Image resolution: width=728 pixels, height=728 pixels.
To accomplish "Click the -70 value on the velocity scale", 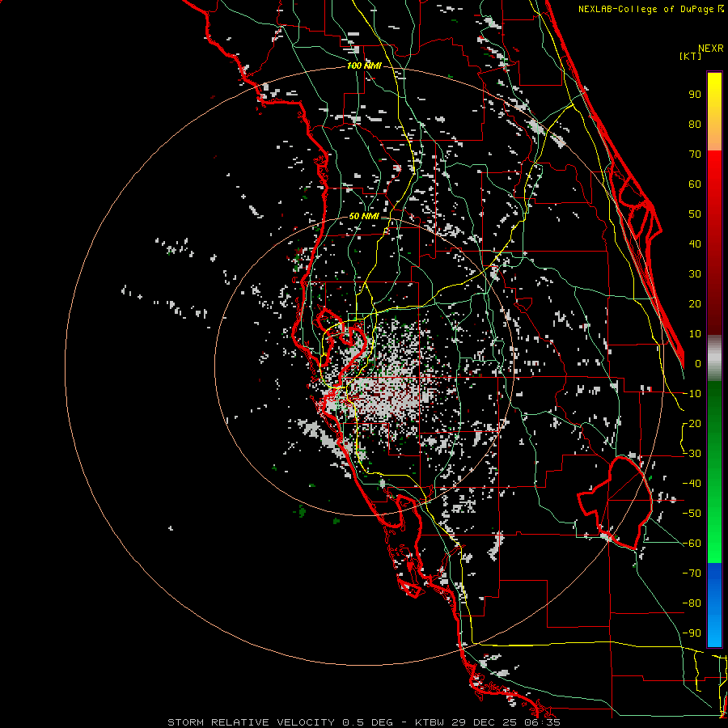I will (692, 573).
